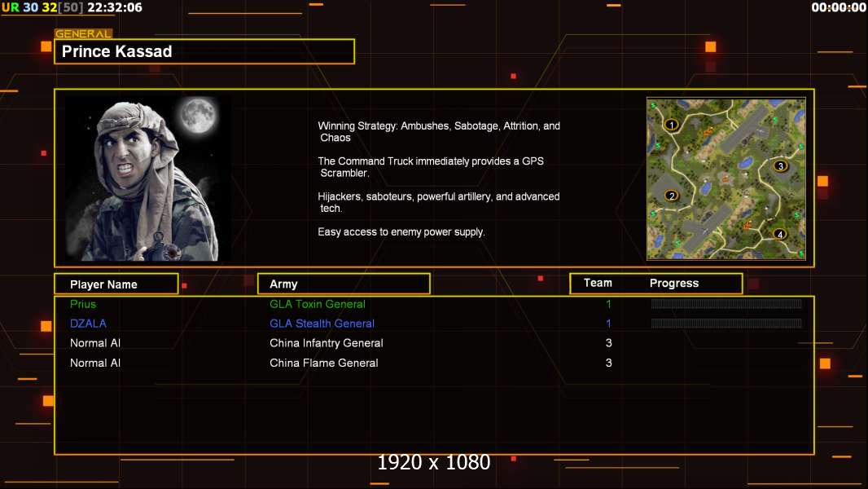Click GLA Stealth General army entry
The image size is (868, 489).
(x=322, y=324)
